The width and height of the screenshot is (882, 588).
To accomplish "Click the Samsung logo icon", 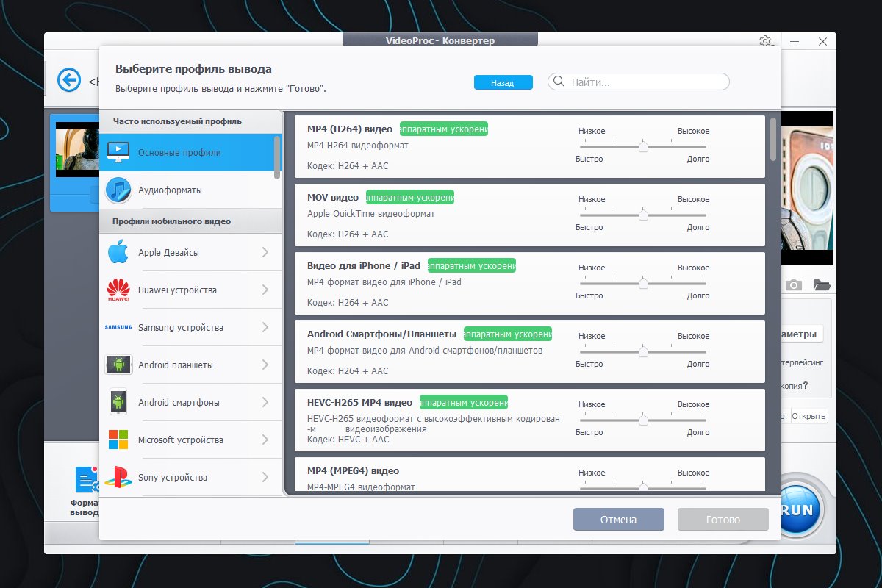I will pos(118,328).
